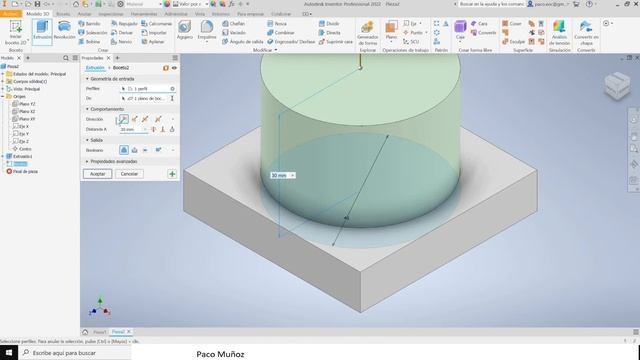
Task: Create a Plano work plane
Action: click(x=391, y=30)
